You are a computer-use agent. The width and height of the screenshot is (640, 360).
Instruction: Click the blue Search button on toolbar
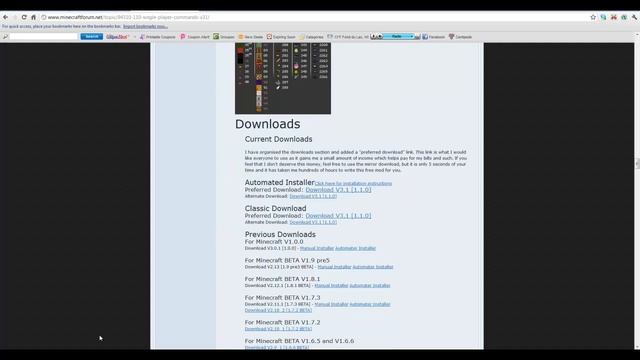(91, 36)
